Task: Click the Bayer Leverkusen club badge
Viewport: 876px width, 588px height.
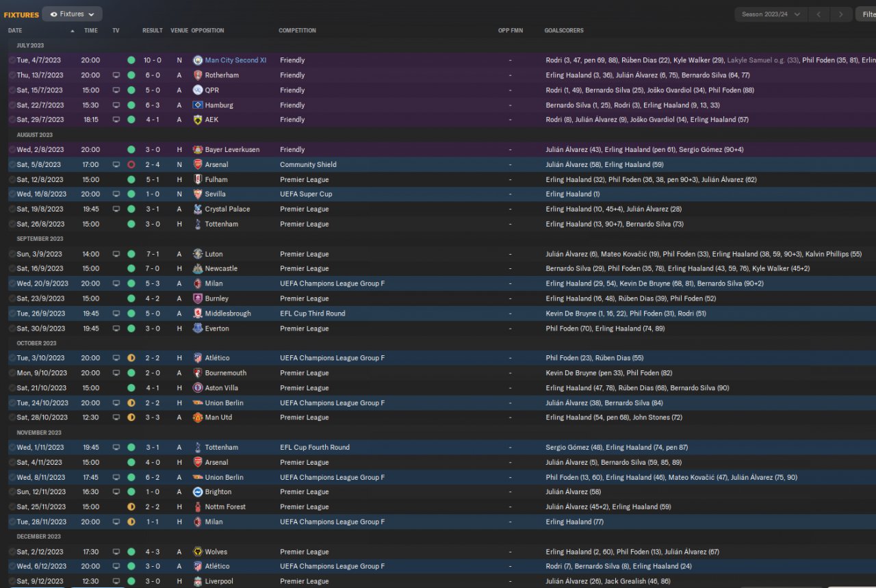Action: [x=198, y=150]
